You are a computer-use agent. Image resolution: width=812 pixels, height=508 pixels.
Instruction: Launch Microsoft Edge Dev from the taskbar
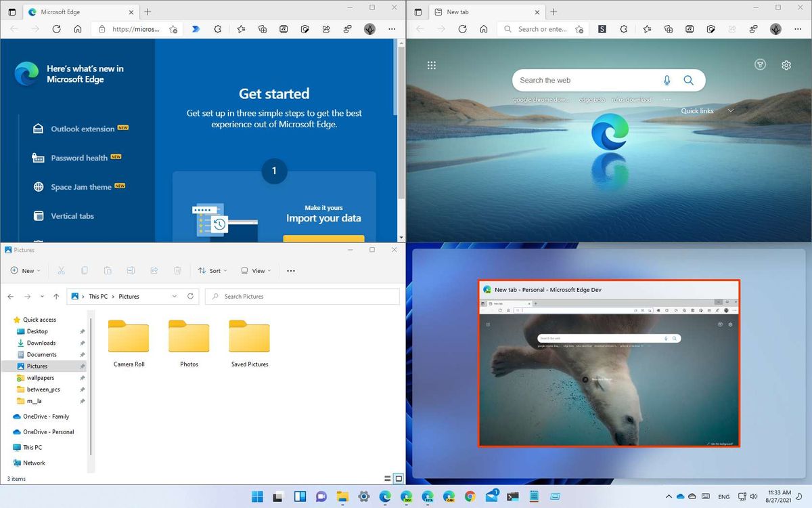point(406,496)
